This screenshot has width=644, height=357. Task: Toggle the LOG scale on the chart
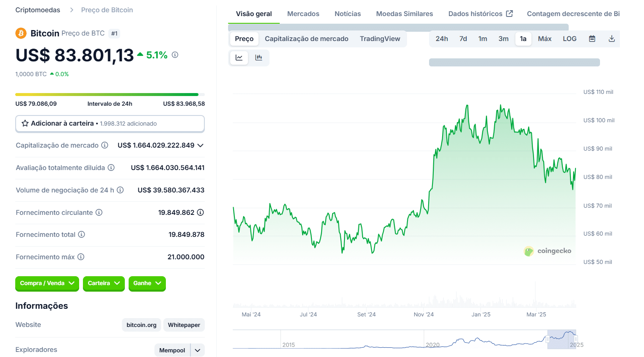point(570,38)
